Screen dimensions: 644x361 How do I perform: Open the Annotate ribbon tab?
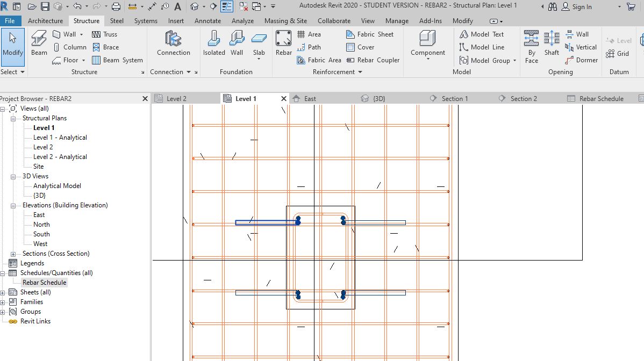(207, 20)
